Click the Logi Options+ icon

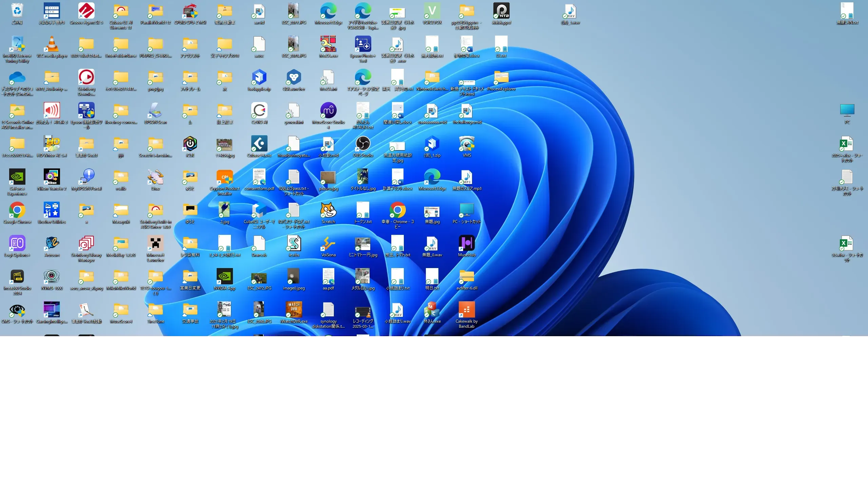point(17,244)
